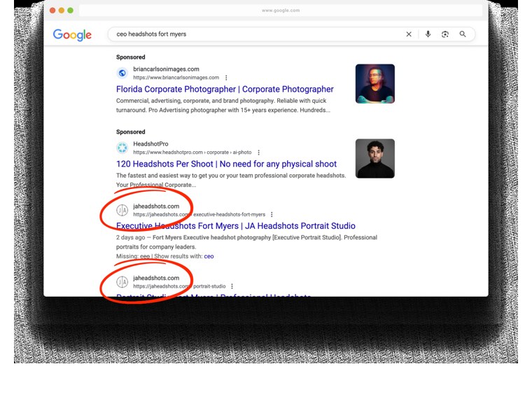
Task: Click the magnifier search icon
Action: point(463,34)
